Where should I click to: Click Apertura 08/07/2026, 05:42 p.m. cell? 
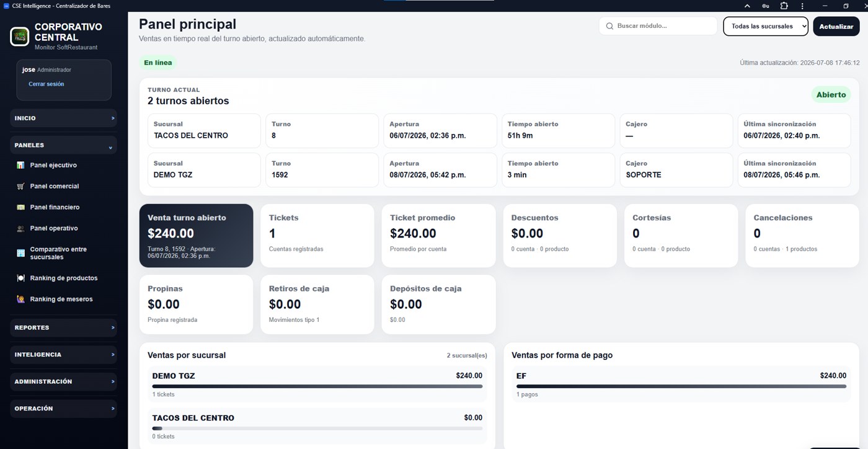pos(440,170)
